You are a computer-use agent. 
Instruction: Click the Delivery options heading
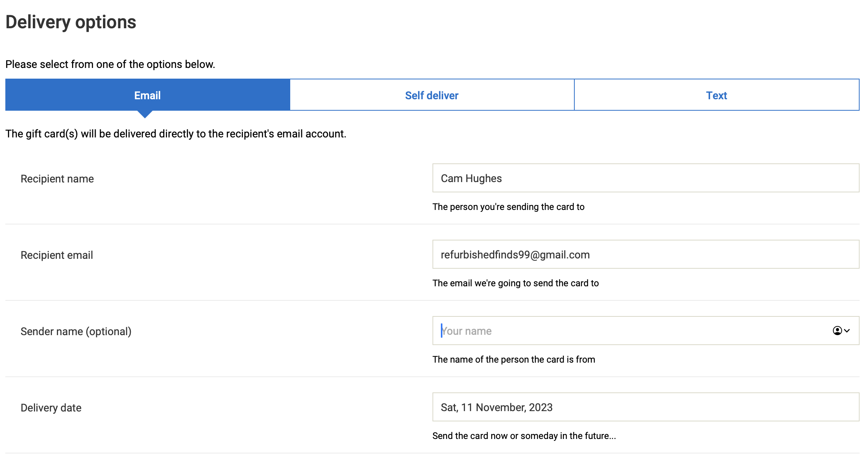(71, 22)
